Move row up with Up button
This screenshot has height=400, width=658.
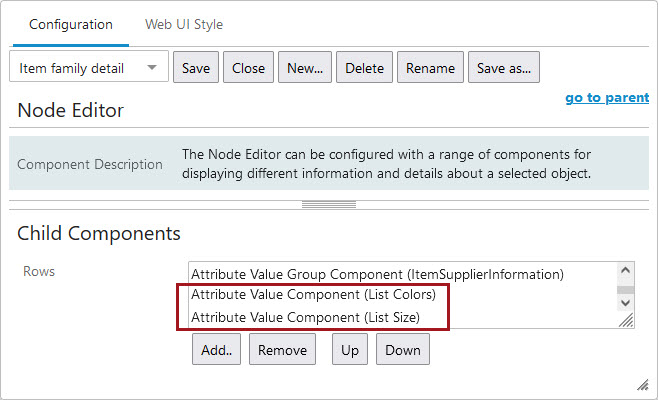350,350
